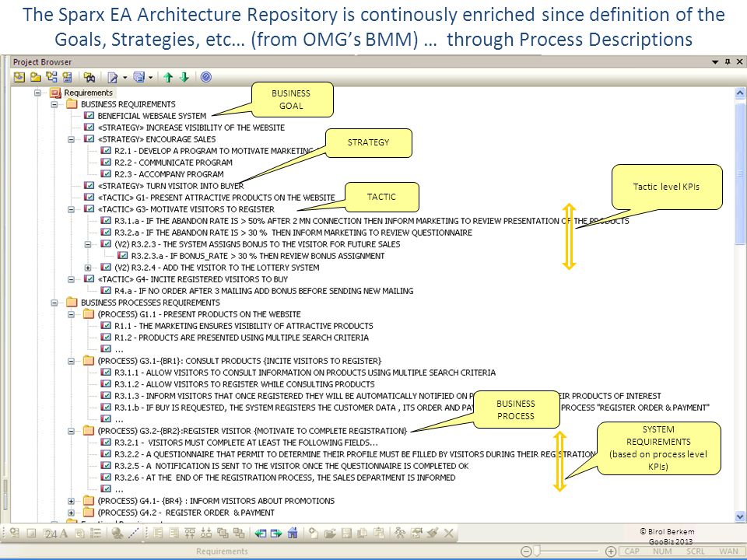Screen dimensions: 747x560
Task: Open the dropdown arrow beside Source Code Engineering
Action: (x=150, y=77)
